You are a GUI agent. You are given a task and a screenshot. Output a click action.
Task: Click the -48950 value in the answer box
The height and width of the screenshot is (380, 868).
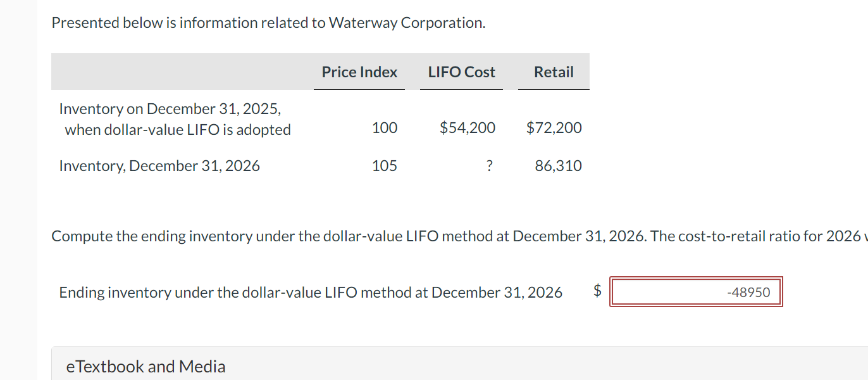[748, 292]
